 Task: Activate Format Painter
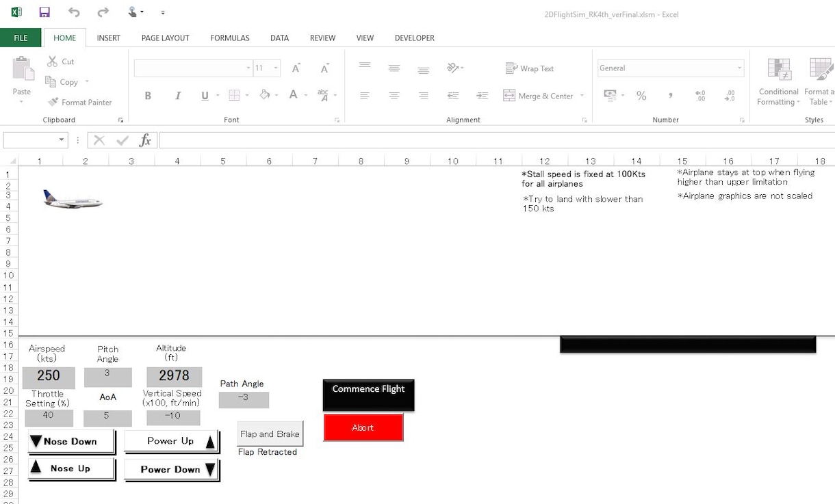(x=79, y=103)
